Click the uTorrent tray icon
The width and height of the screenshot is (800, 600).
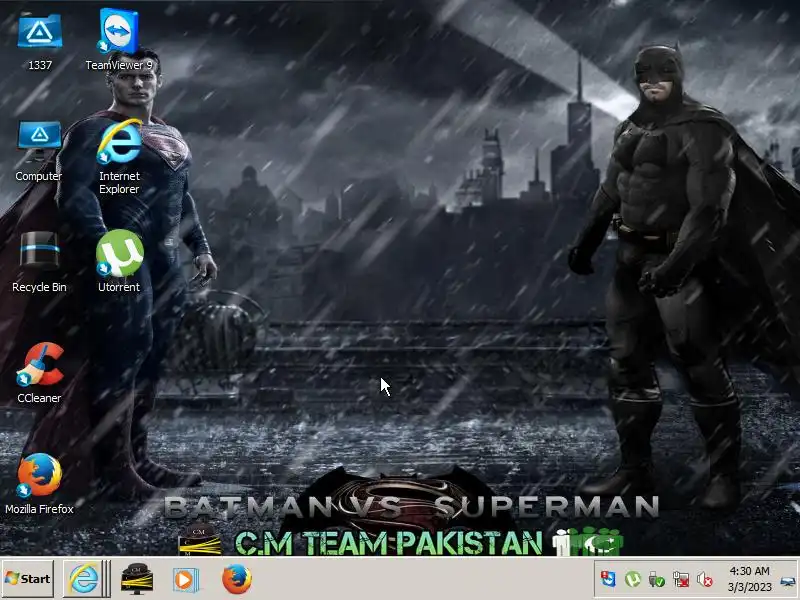coord(633,579)
